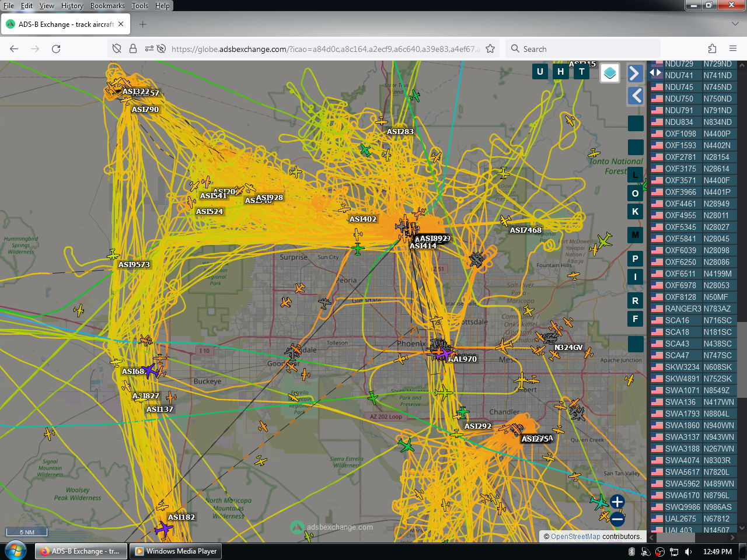The height and width of the screenshot is (560, 747).
Task: Select AAL970 aircraft label on map
Action: tap(462, 359)
